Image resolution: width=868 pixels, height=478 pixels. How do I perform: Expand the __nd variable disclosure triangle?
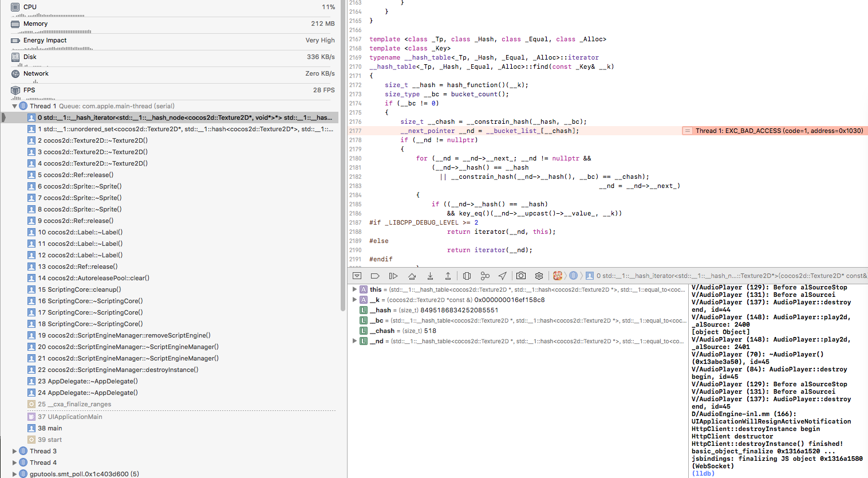pos(355,341)
